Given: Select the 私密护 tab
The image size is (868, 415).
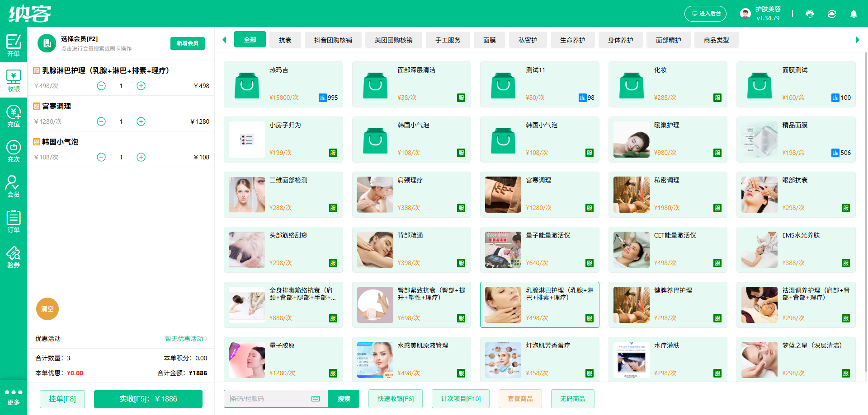Looking at the screenshot, I should (528, 40).
